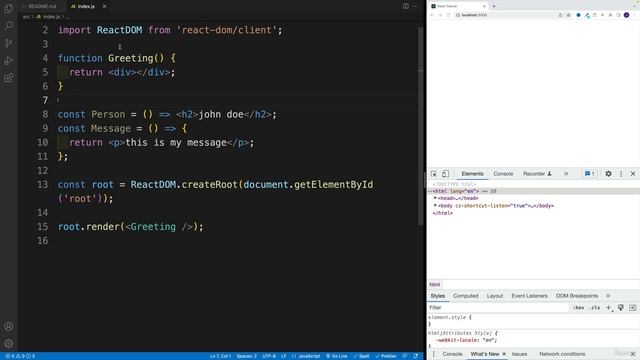Toggle the :hov element state panel
The image size is (640, 360).
[x=578, y=308]
